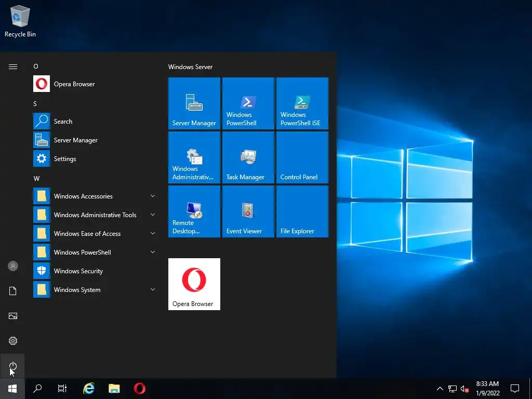This screenshot has width=532, height=399.
Task: Open Windows Security from app list
Action: [95, 271]
